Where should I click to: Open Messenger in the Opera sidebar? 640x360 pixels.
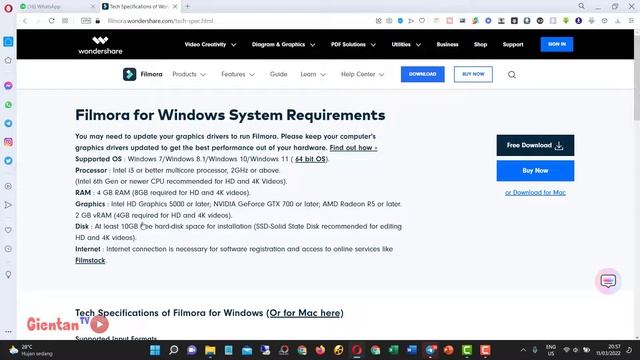[x=8, y=86]
